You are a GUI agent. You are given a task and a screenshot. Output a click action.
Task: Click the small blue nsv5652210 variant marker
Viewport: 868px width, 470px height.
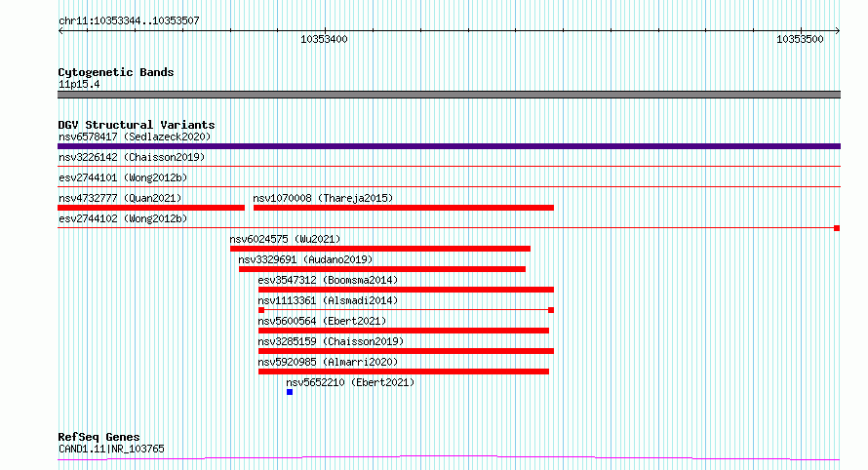tap(290, 392)
